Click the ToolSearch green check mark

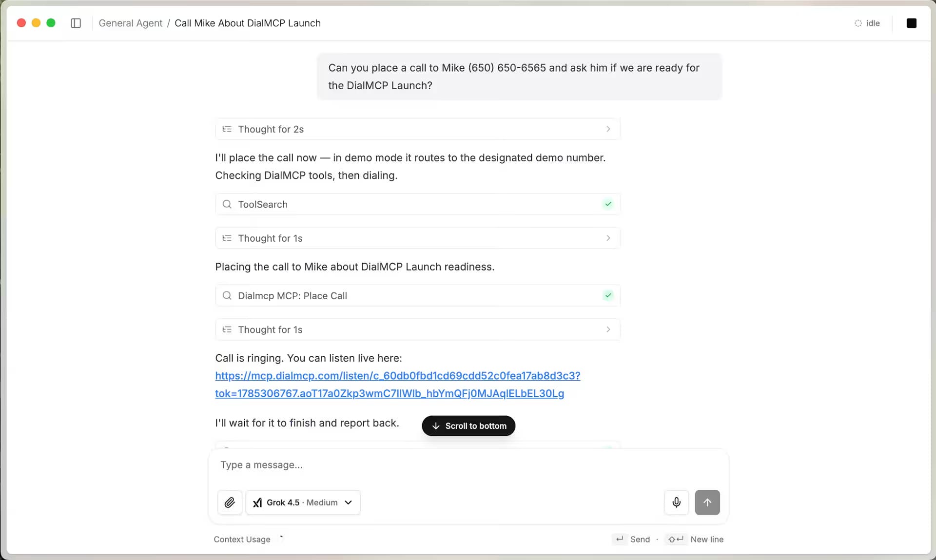point(608,204)
